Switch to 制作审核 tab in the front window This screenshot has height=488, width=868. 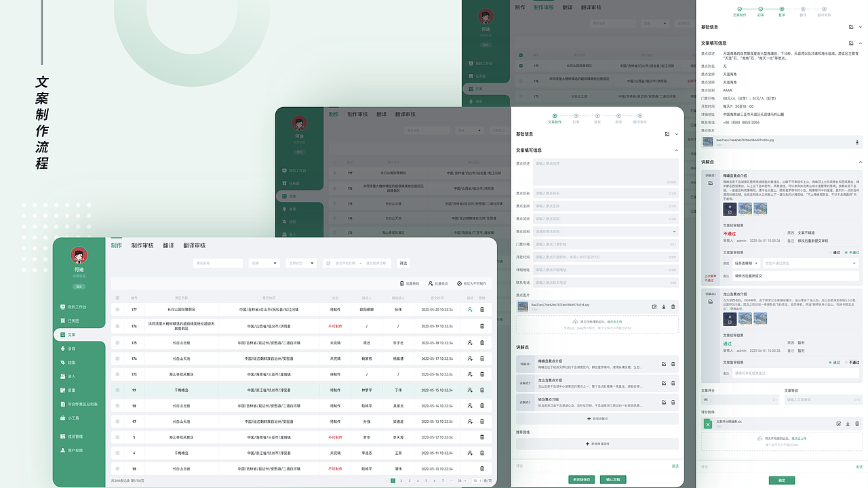pyautogui.click(x=142, y=245)
